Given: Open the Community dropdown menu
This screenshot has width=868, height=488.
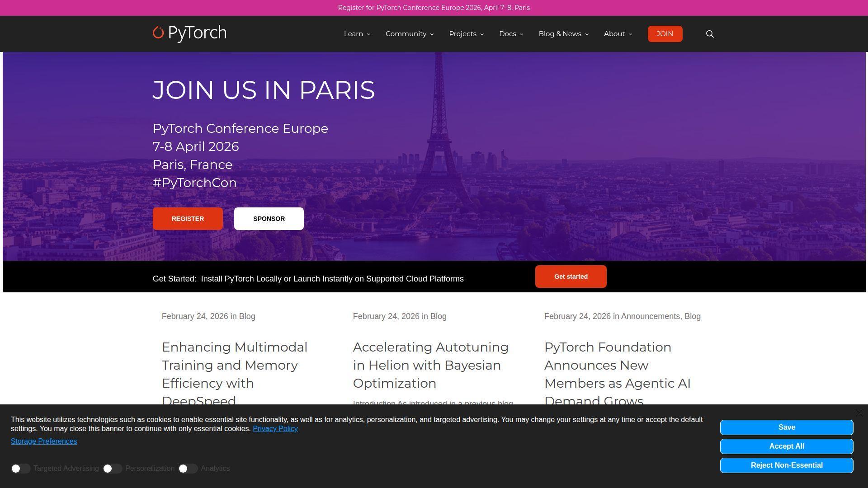Looking at the screenshot, I should tap(409, 34).
